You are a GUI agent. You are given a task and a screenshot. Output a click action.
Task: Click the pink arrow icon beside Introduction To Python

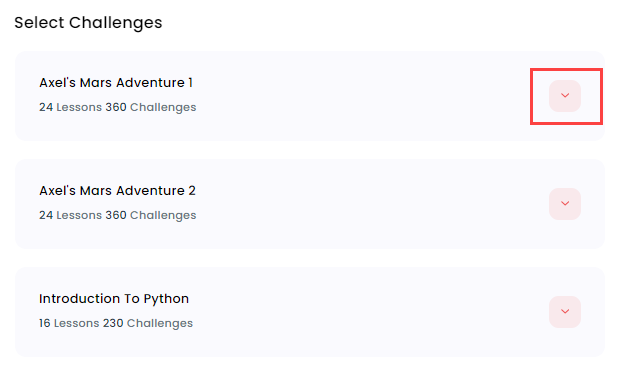point(565,312)
